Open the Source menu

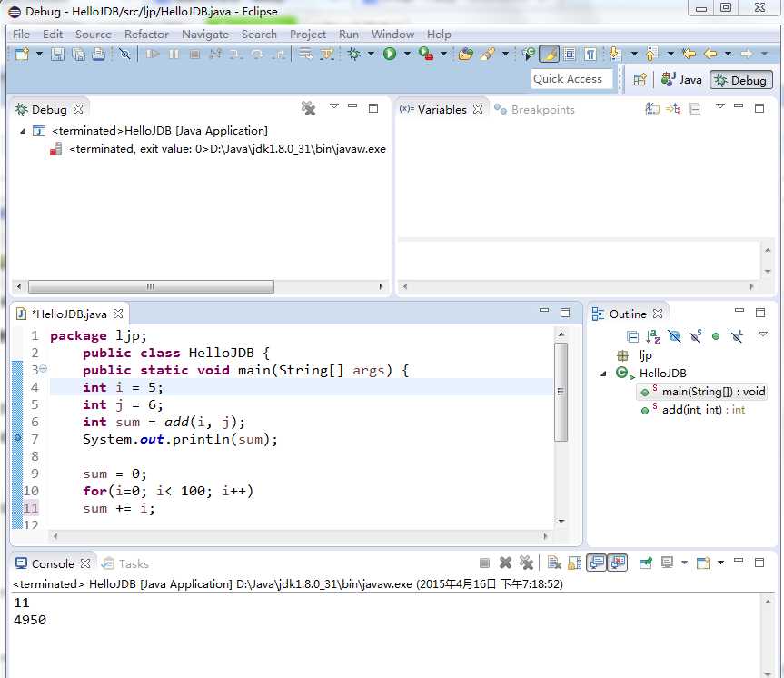[x=94, y=35]
